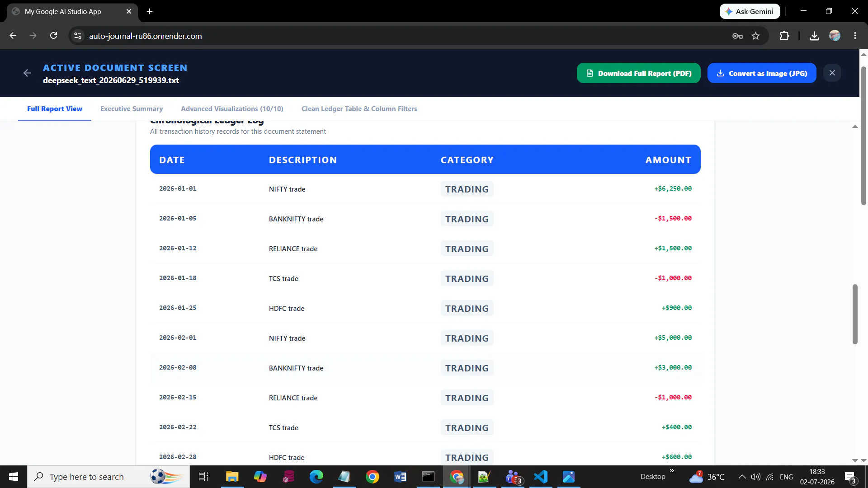The image size is (868, 488).
Task: Switch to the Executive Summary tab
Action: coord(132,109)
